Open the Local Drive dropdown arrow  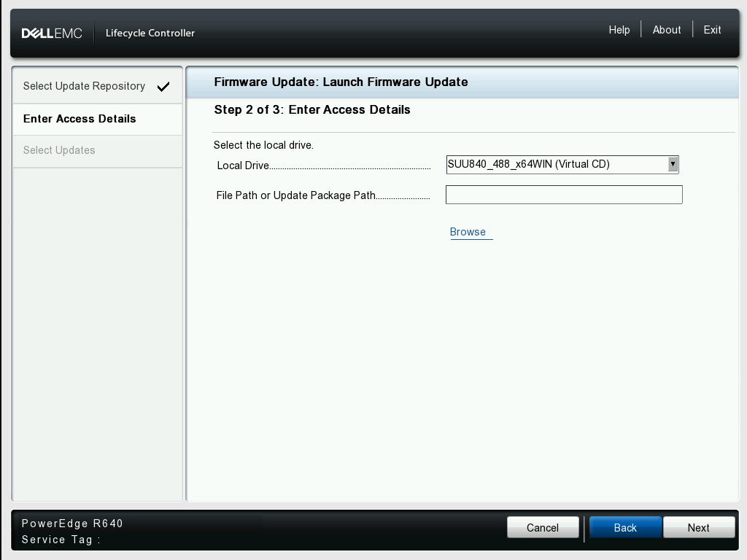(673, 164)
